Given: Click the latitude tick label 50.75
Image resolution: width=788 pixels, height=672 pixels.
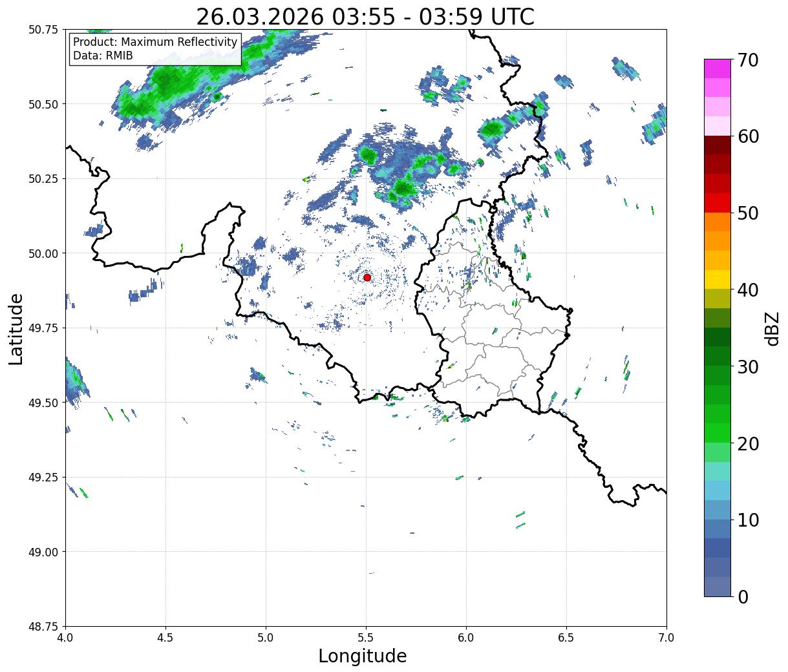Looking at the screenshot, I should (43, 30).
